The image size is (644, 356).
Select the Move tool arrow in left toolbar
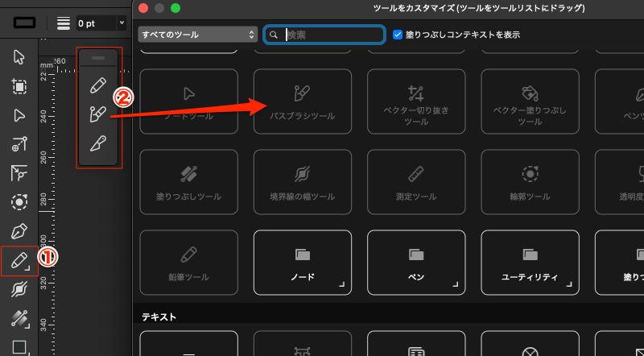pos(20,56)
